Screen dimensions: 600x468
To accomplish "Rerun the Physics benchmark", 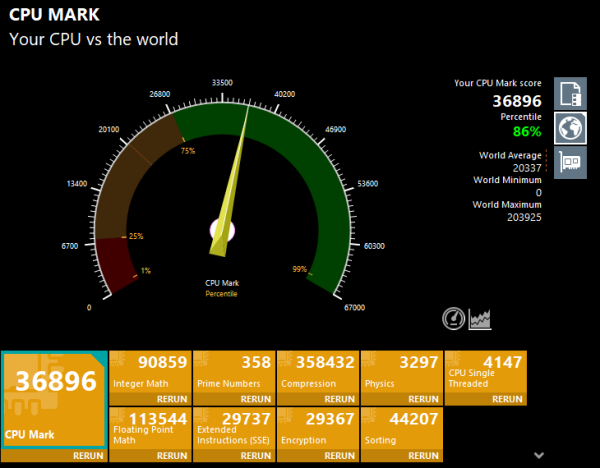I will (x=424, y=399).
